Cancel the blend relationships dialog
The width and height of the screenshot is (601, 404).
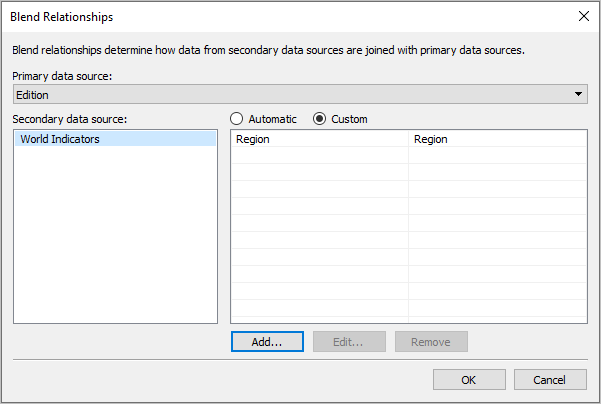(x=550, y=379)
